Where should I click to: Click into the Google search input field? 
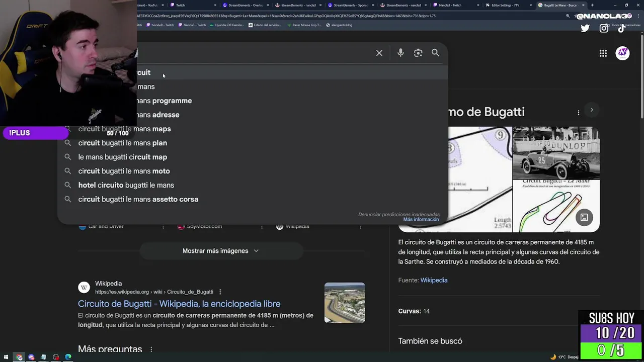pos(254,53)
